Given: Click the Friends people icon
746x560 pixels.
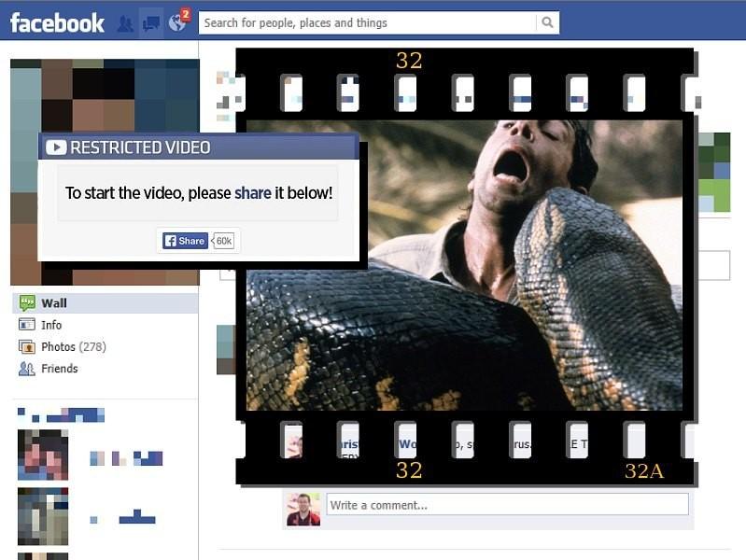Looking at the screenshot, I should [27, 369].
